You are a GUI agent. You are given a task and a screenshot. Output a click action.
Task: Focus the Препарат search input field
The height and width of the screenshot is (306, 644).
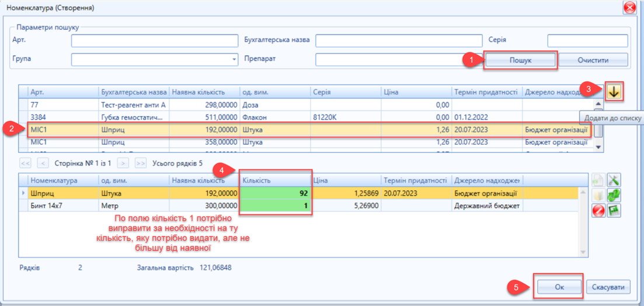[x=398, y=60]
